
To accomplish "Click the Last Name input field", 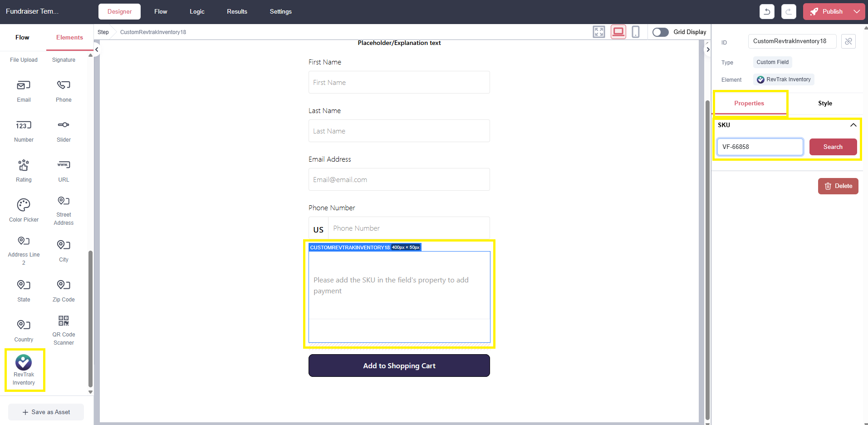I will pyautogui.click(x=399, y=131).
